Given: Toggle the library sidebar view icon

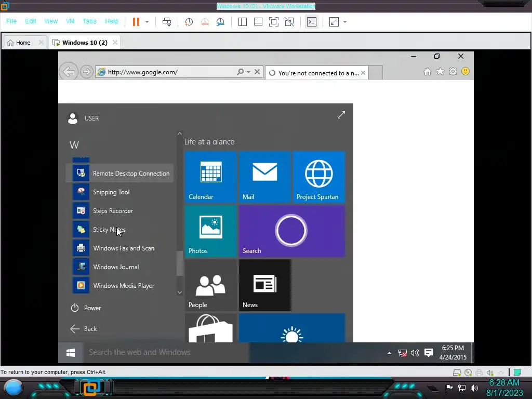Looking at the screenshot, I should click(243, 22).
